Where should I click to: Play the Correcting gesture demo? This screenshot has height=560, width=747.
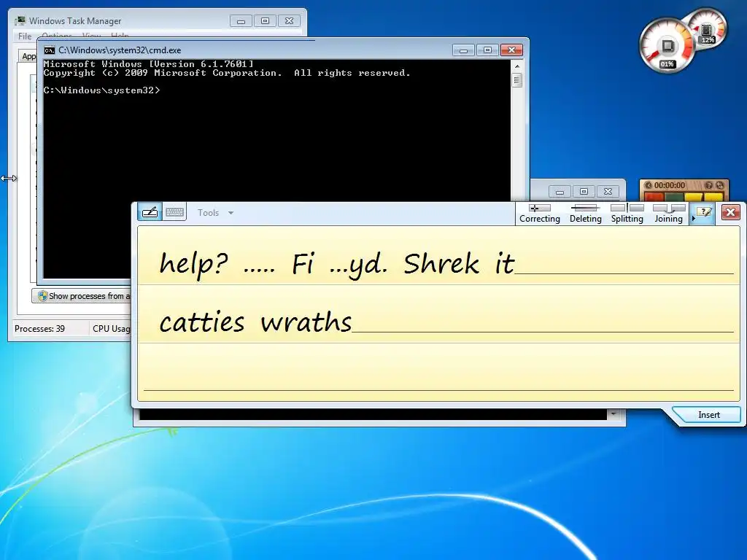tap(539, 214)
